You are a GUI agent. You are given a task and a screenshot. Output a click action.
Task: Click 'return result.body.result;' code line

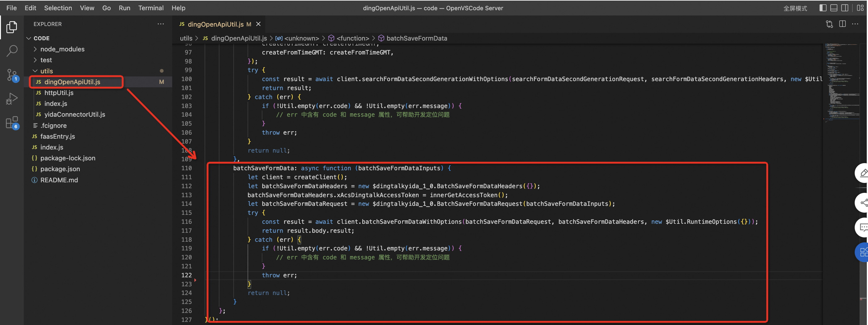tap(308, 231)
